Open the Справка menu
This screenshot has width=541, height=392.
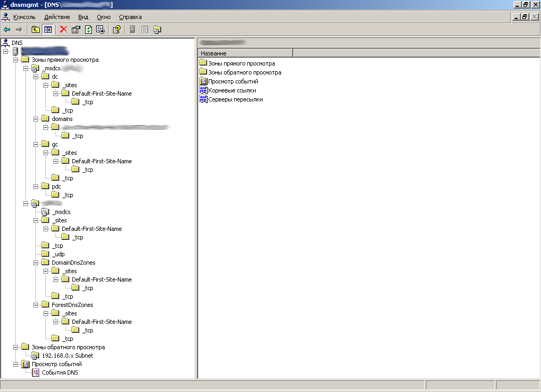point(130,17)
